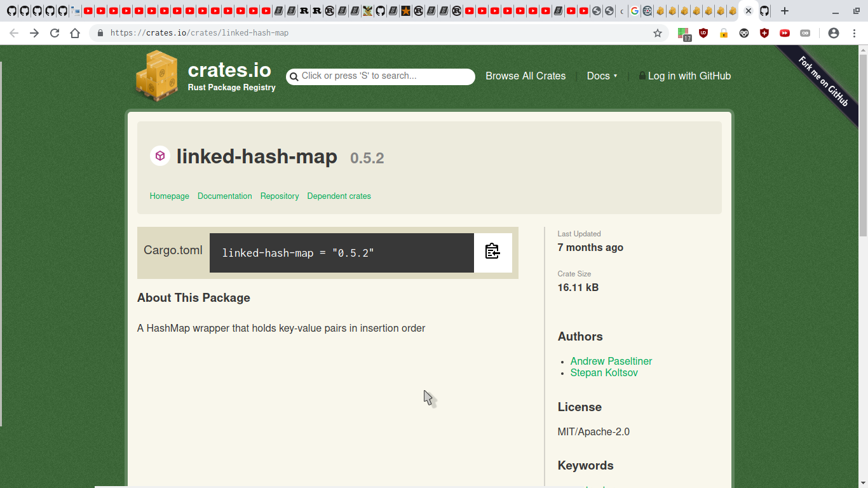Switch to the tab with orange star icon

405,11
